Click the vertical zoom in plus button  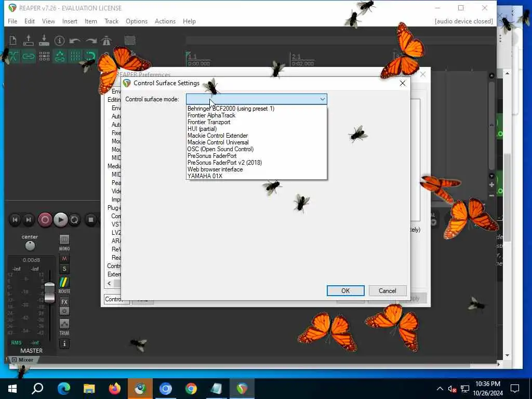pos(491,185)
